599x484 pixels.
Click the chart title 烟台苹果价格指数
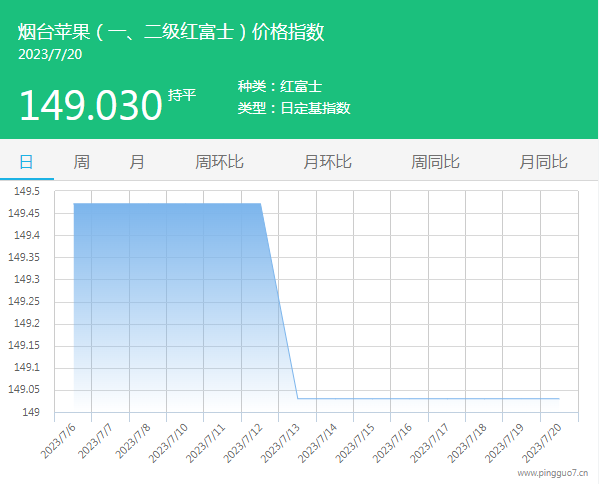point(171,32)
